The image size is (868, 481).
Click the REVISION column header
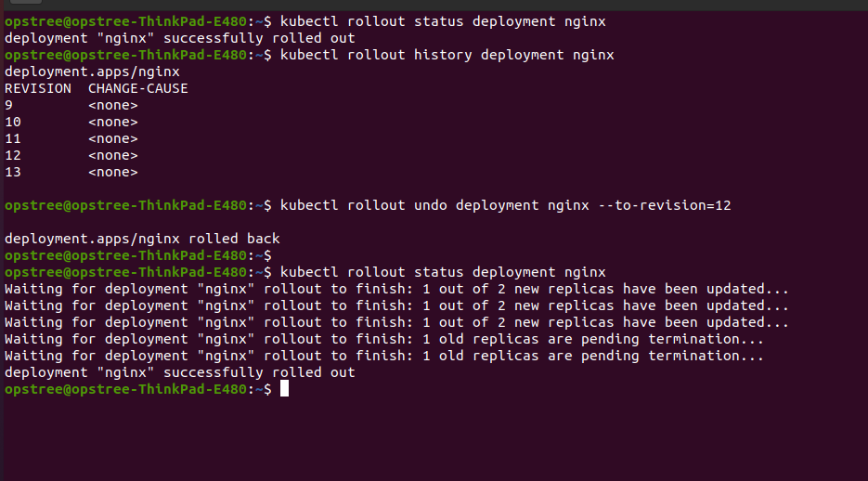(x=38, y=88)
